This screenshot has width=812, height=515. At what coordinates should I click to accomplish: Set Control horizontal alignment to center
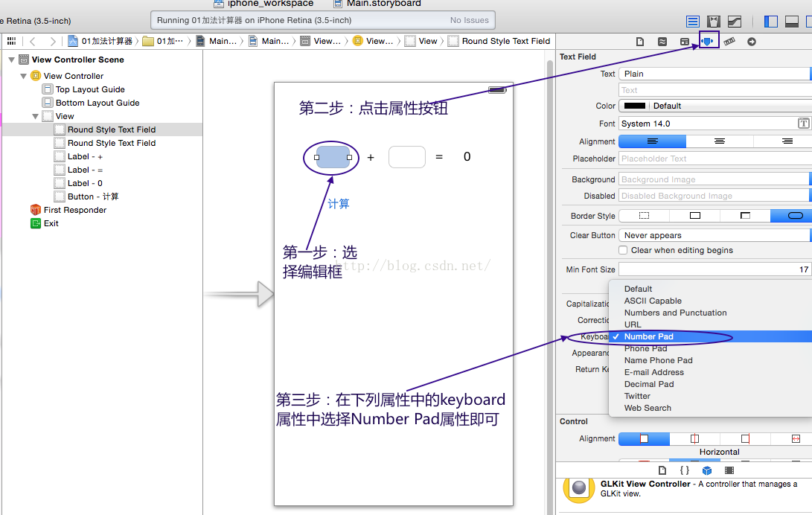(695, 439)
